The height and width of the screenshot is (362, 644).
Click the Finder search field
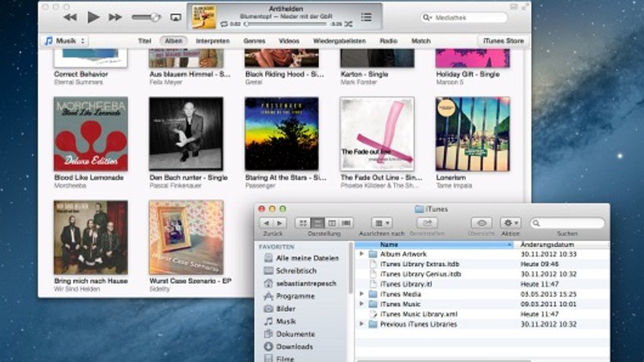click(x=567, y=223)
